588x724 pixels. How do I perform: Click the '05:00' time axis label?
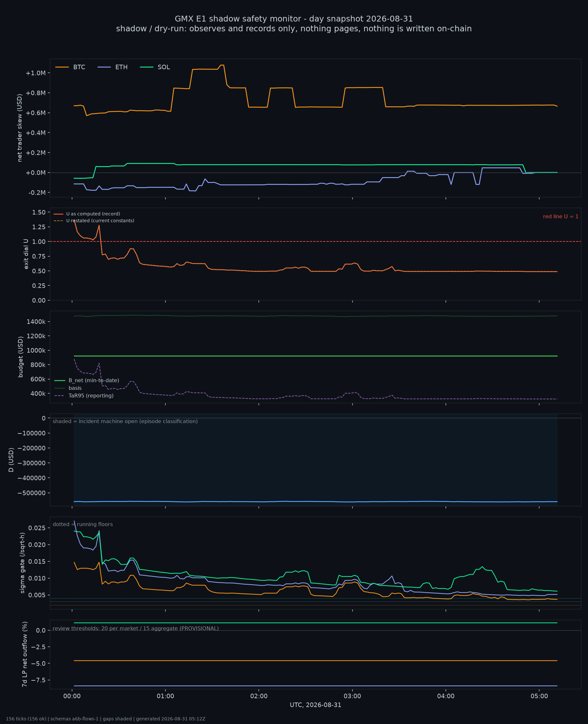coord(539,696)
